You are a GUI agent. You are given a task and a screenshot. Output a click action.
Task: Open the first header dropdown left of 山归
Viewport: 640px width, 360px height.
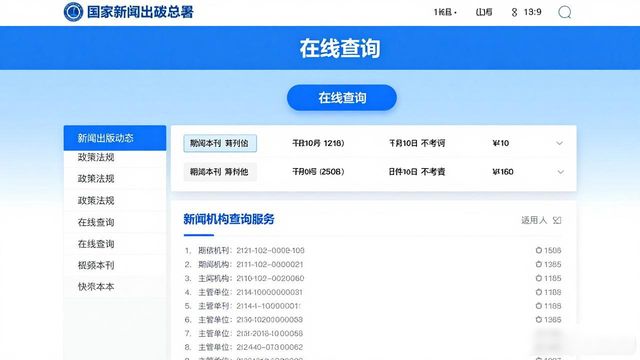pyautogui.click(x=445, y=12)
